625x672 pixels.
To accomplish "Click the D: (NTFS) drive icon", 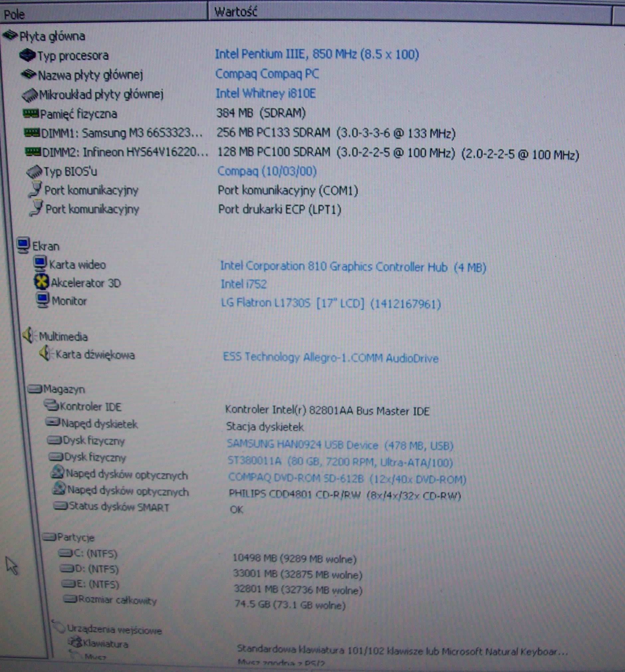I will (67, 569).
